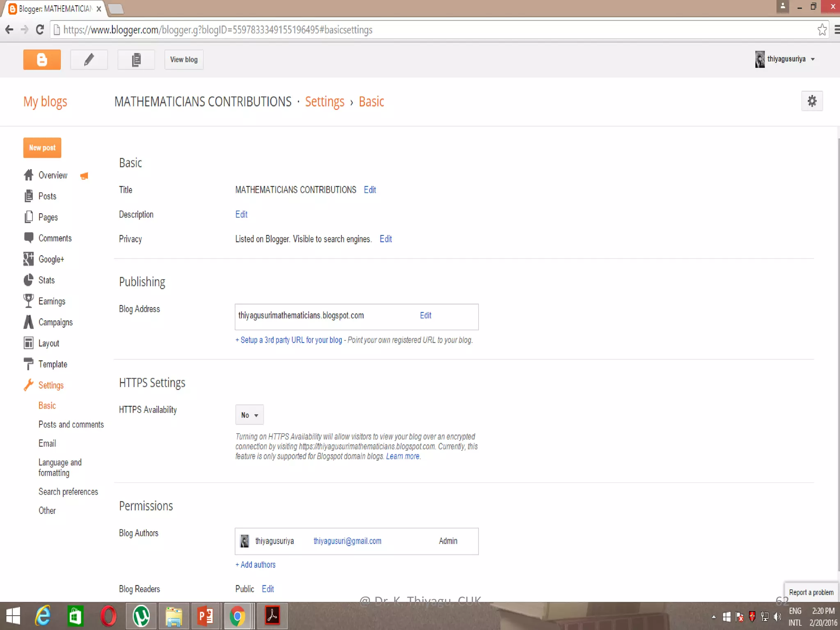Viewport: 840px width, 630px height.
Task: Click Edit next to blog Title
Action: [x=370, y=190]
